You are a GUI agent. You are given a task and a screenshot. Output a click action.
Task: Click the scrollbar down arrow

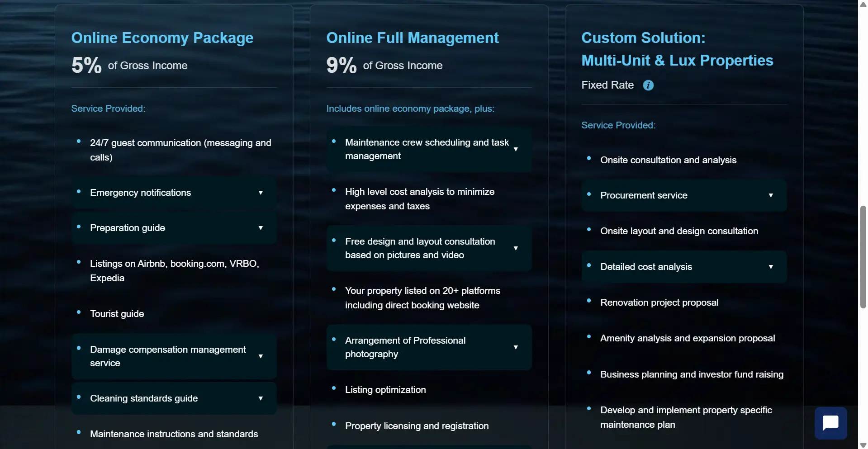coord(863,444)
